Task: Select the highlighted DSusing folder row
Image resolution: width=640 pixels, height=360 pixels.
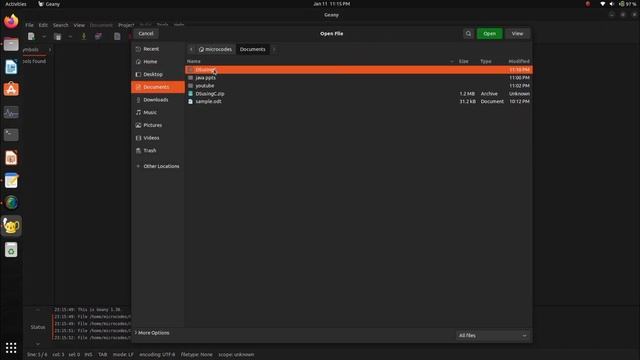Action: [x=359, y=70]
